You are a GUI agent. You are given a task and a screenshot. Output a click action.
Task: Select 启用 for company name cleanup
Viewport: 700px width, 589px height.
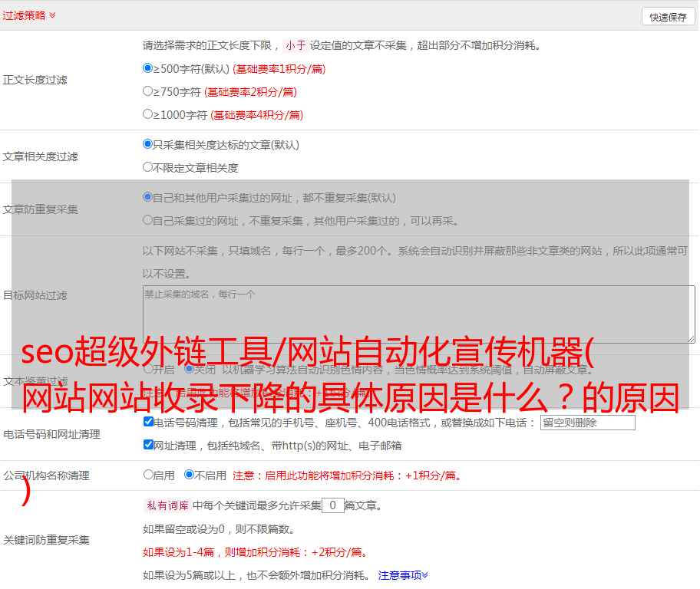148,475
